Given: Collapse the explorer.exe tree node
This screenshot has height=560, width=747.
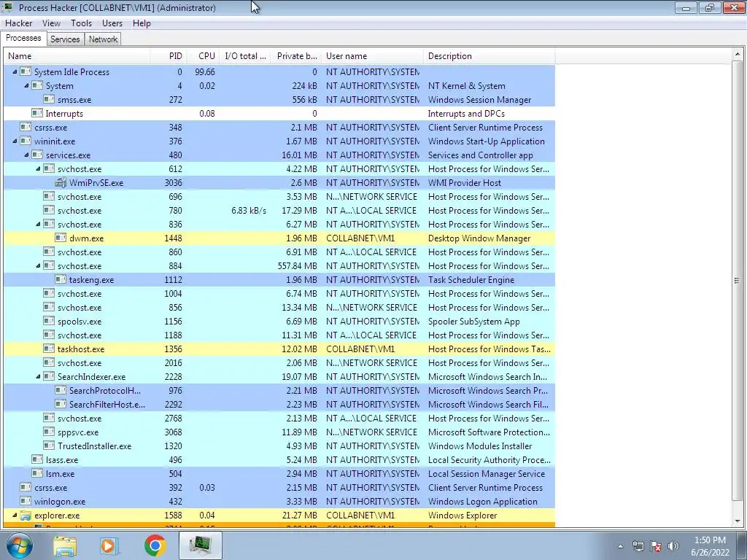Looking at the screenshot, I should pos(15,516).
